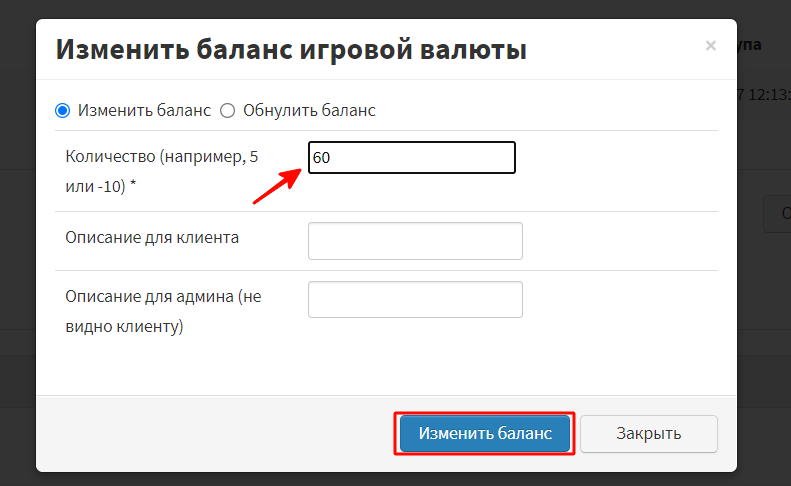The height and width of the screenshot is (486, 791).
Task: Focus the "Описание для клиента" text field
Action: tap(415, 241)
